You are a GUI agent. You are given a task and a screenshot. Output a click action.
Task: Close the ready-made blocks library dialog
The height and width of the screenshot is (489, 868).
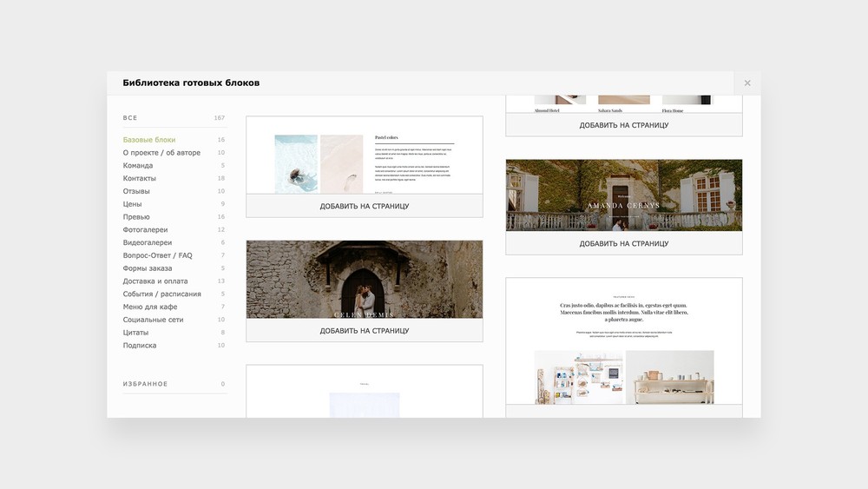[746, 83]
